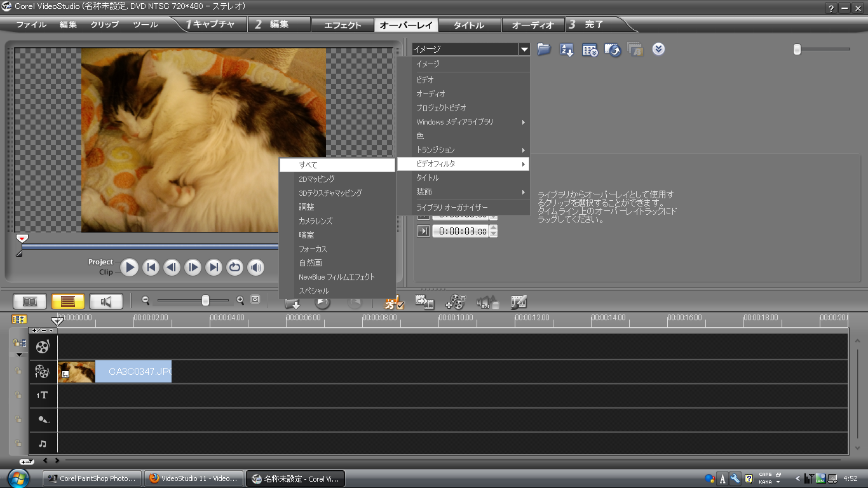Screen dimensions: 868x488
Task: Adjust the timeline zoom slider handle
Action: click(205, 300)
